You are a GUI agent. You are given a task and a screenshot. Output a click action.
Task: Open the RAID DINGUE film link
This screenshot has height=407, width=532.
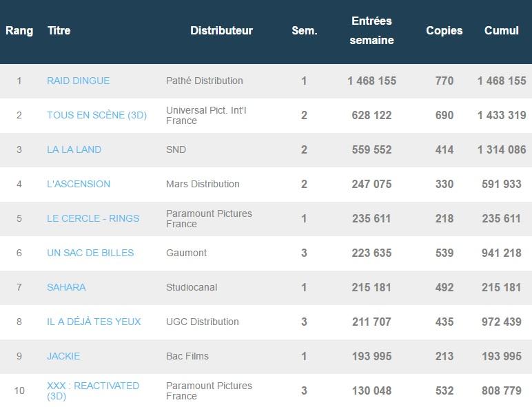click(x=78, y=81)
